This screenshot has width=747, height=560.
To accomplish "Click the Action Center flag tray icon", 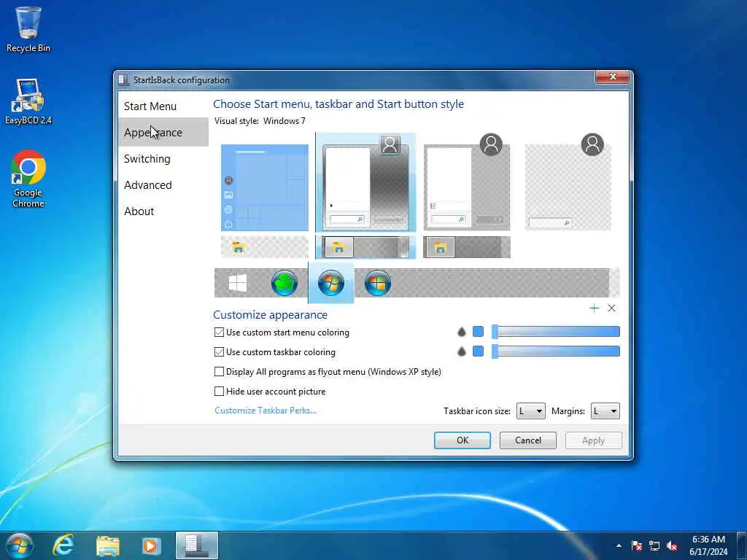I will click(x=636, y=545).
